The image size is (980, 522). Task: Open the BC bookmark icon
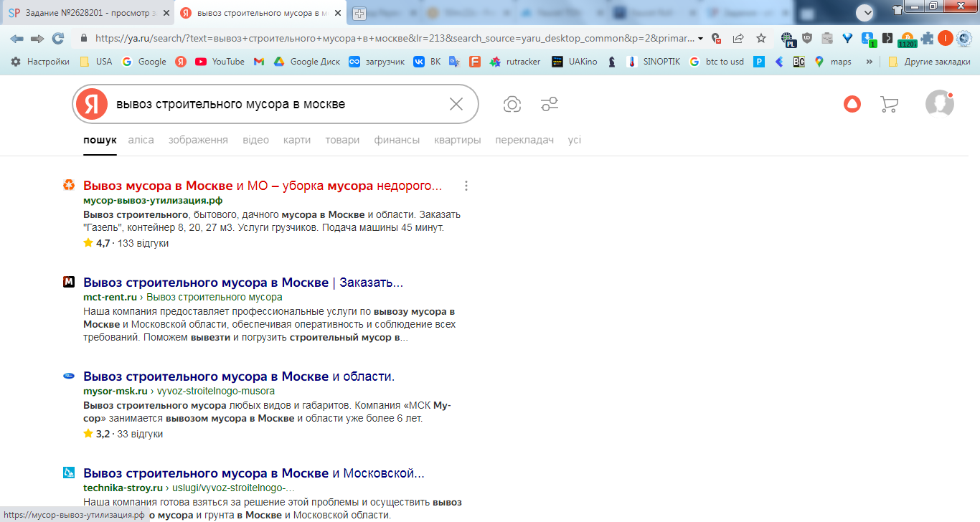[798, 62]
